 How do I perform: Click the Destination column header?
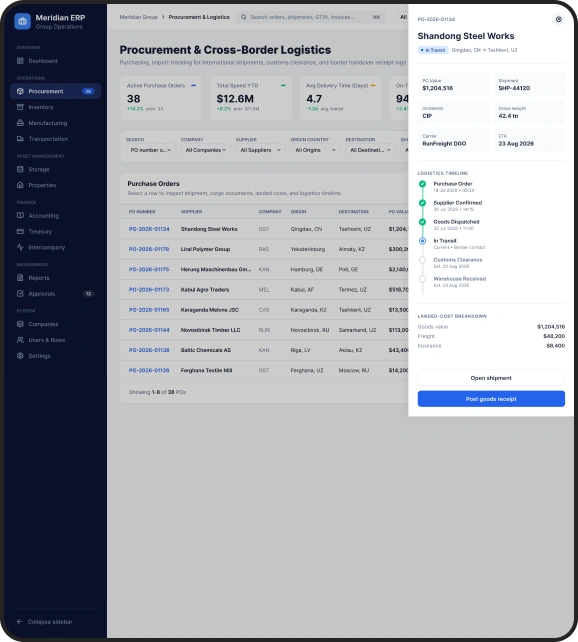(353, 212)
